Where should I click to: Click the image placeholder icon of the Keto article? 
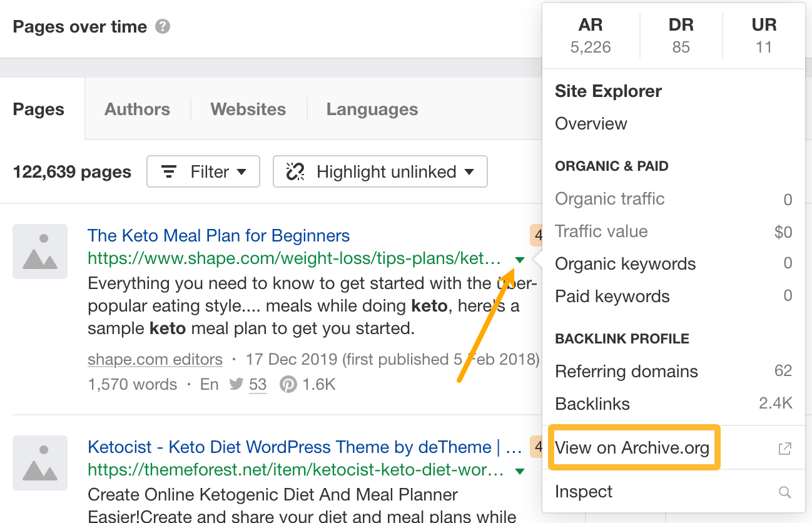tap(40, 251)
